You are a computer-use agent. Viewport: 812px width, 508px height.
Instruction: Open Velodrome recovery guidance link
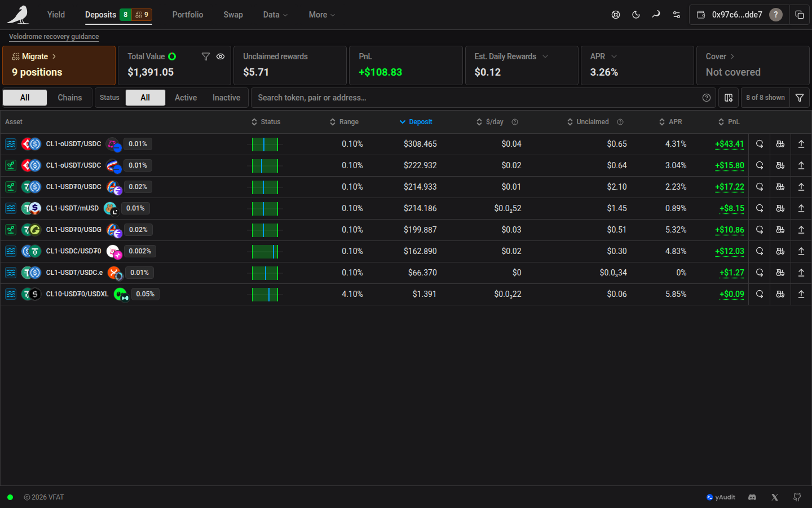(54, 37)
